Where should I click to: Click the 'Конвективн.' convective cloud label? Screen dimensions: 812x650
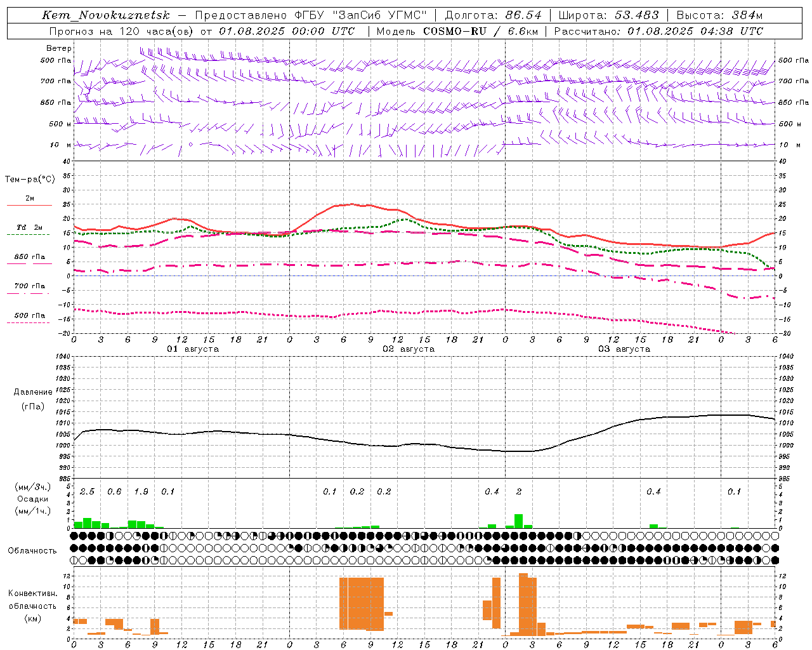pyautogui.click(x=33, y=594)
